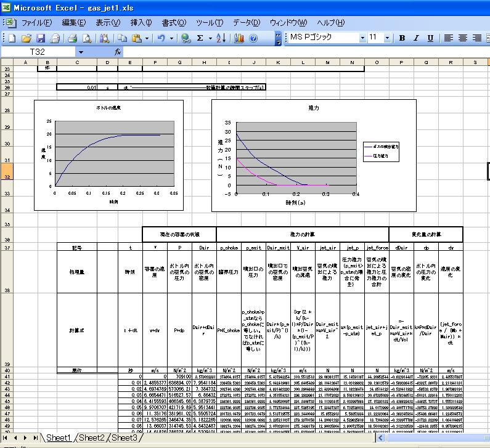The image size is (490, 448).
Task: Open the ヘルプ(H) menu
Action: tap(330, 23)
